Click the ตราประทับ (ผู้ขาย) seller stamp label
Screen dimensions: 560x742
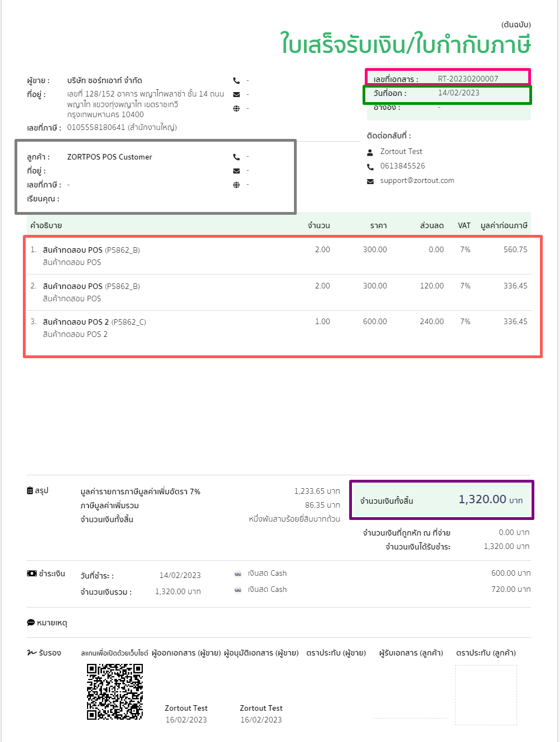[336, 653]
